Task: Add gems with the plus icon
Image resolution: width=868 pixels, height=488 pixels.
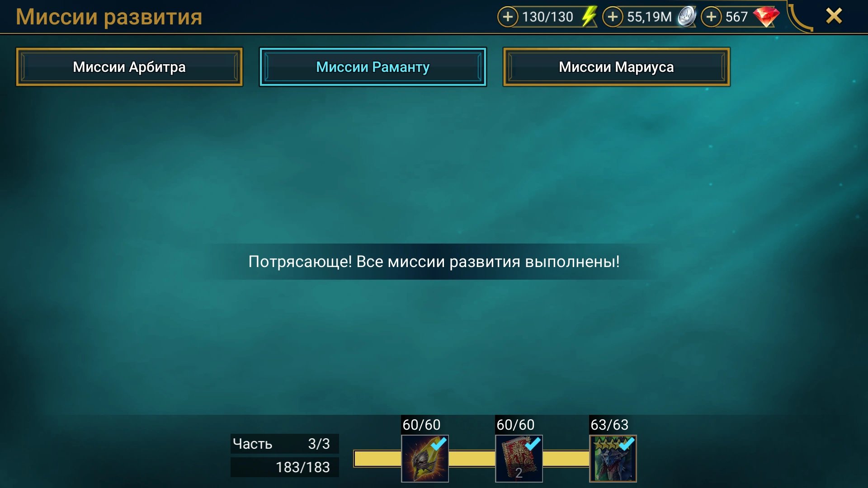Action: 711,17
